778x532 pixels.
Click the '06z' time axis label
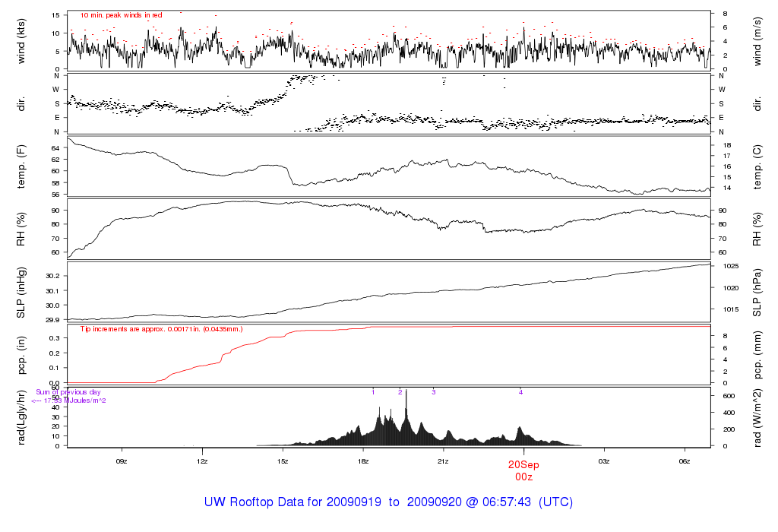(685, 461)
